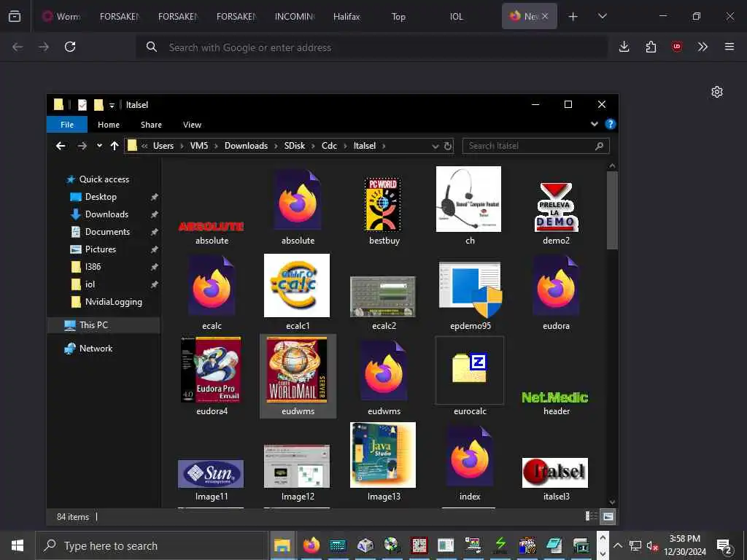The width and height of the screenshot is (747, 560).
Task: Open the NvidiaLogging folder
Action: click(113, 302)
